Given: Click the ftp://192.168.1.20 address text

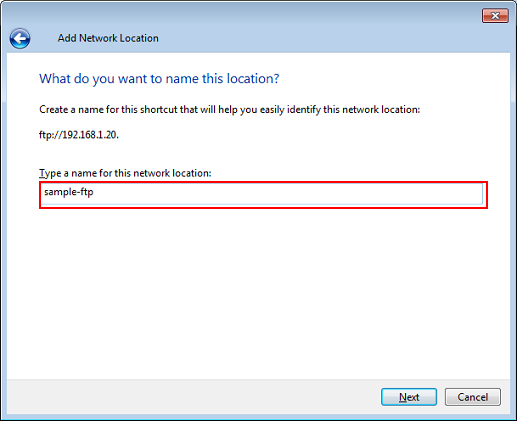Looking at the screenshot, I should [79, 135].
